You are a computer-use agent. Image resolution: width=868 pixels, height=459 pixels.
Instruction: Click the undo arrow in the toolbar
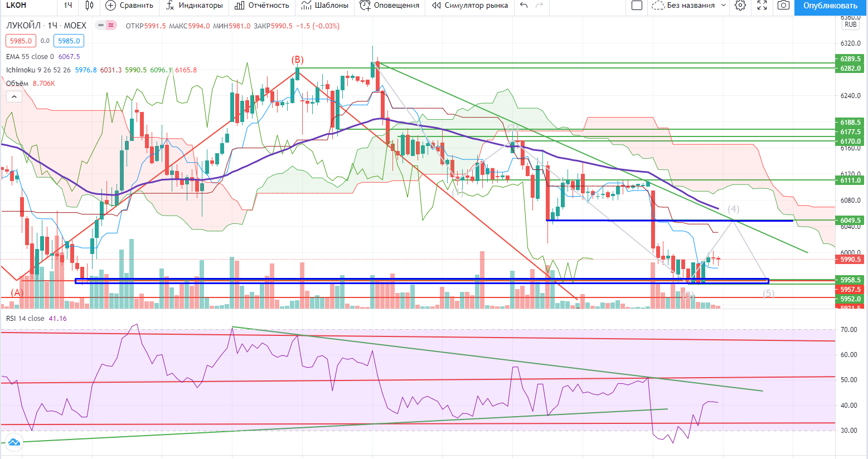(523, 6)
